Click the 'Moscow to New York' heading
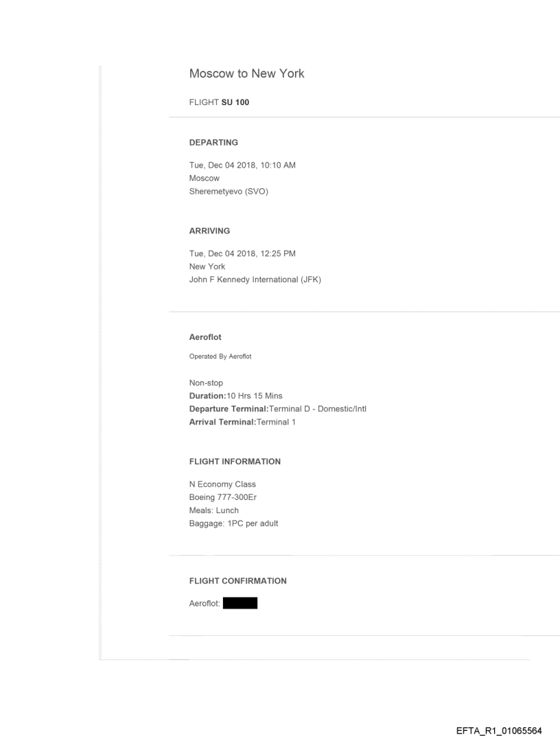560x737 pixels. click(246, 74)
